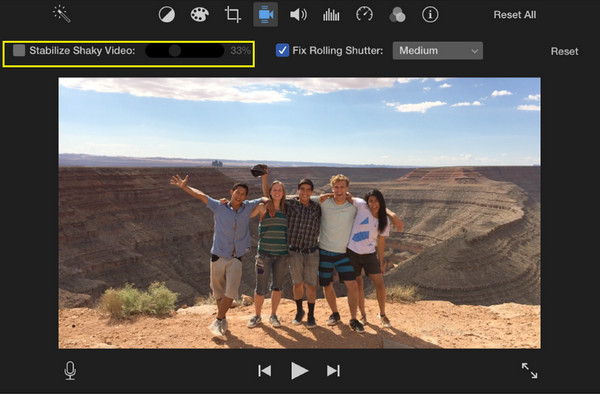
Task: Open Noise Reduction and Equalizer tool
Action: pos(331,15)
